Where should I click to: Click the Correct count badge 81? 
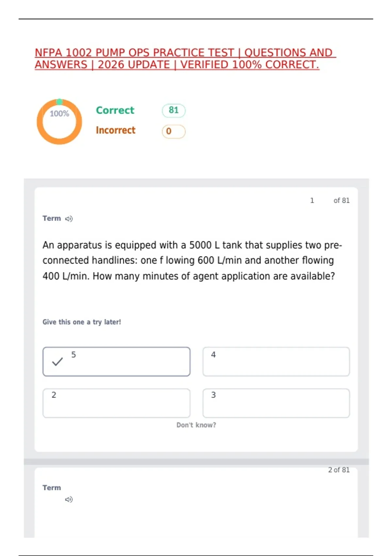(174, 111)
